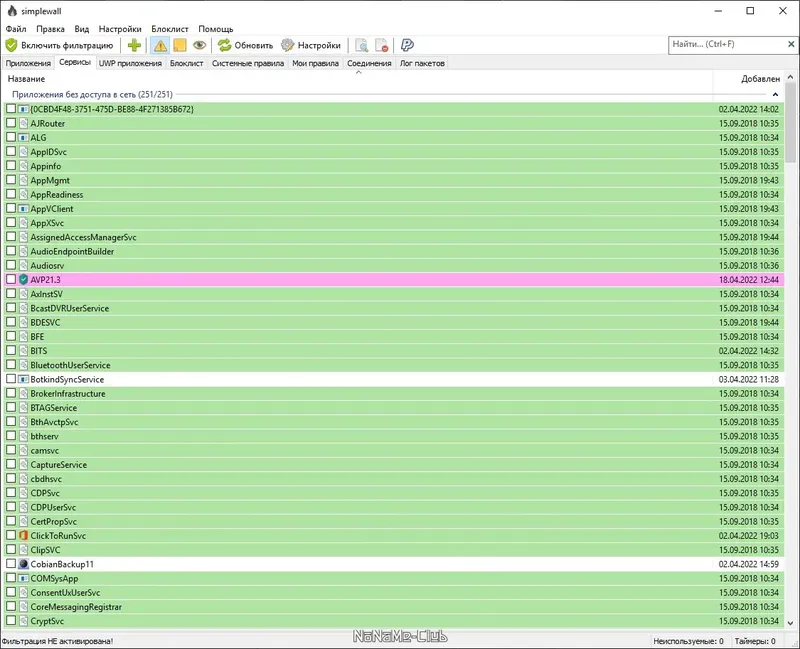Enable the CobianBackup11 checkbox
The image size is (800, 649).
[11, 564]
